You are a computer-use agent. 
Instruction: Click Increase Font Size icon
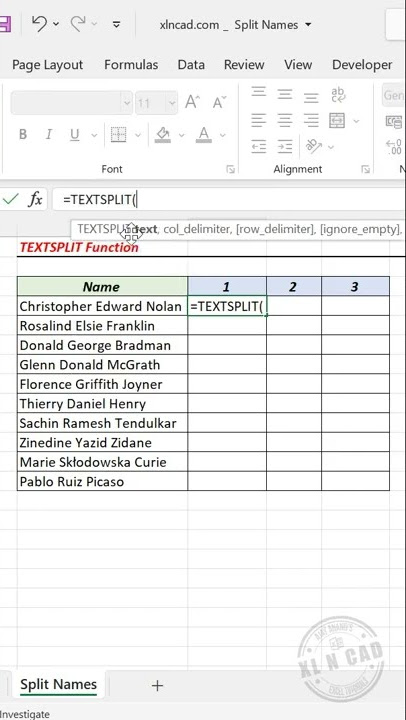click(192, 102)
